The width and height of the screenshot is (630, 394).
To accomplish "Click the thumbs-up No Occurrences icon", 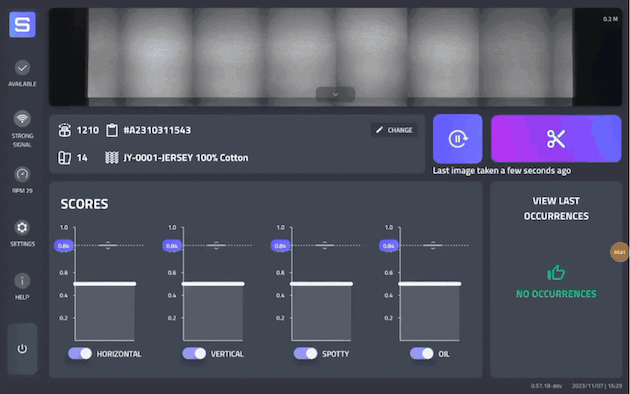I will tap(556, 273).
